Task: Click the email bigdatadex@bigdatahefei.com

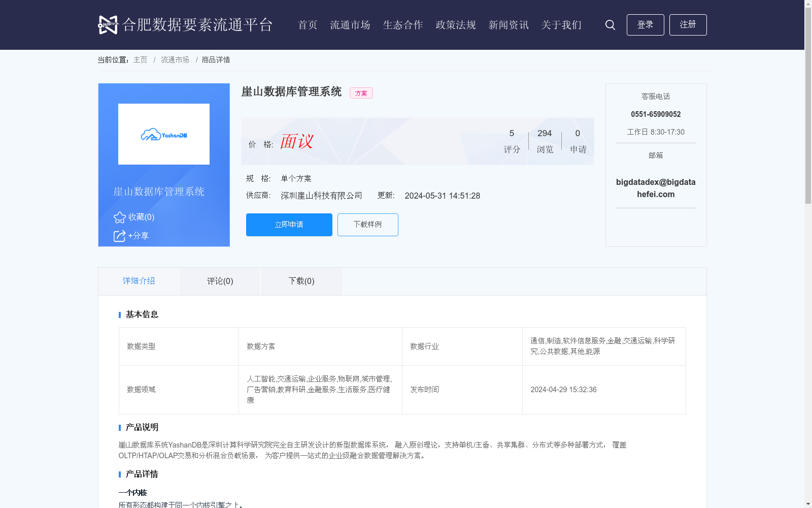Action: coord(656,188)
